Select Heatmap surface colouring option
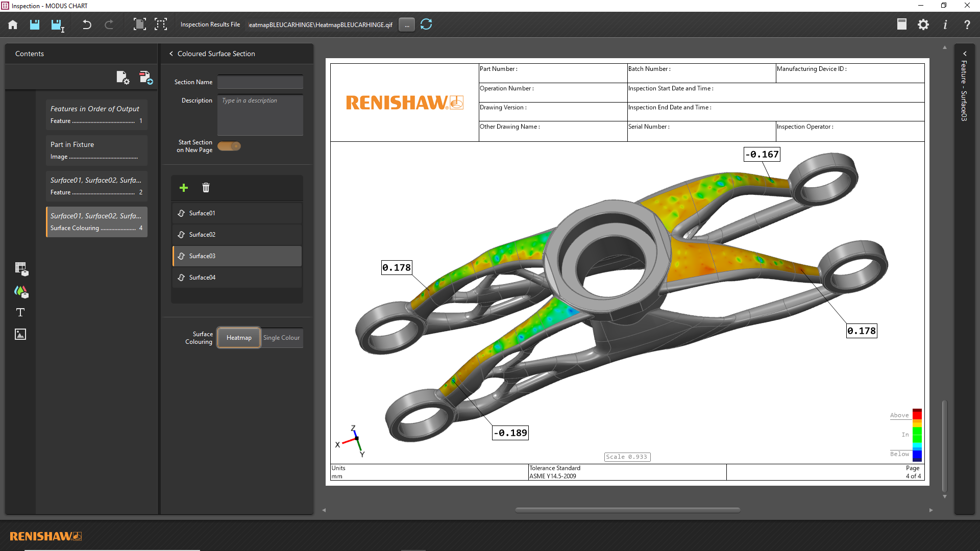The width and height of the screenshot is (980, 551). pyautogui.click(x=239, y=338)
